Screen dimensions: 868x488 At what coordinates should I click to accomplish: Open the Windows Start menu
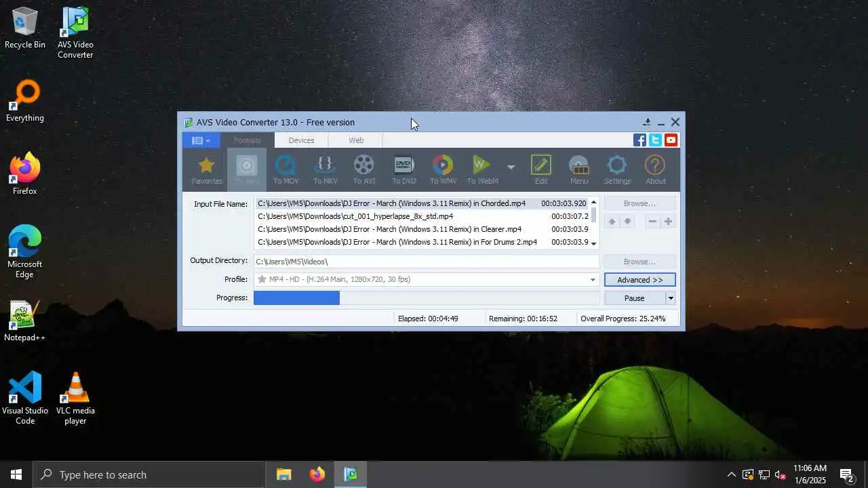pyautogui.click(x=16, y=474)
